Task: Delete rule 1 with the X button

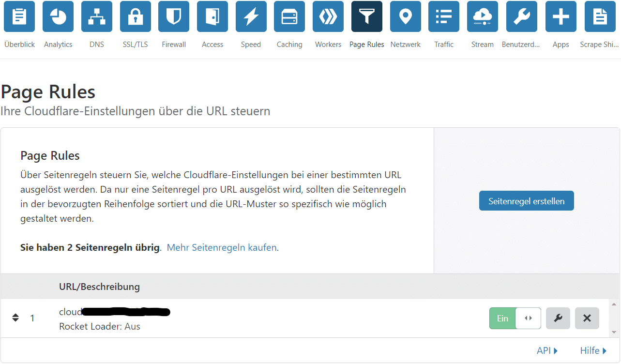Action: (x=587, y=318)
